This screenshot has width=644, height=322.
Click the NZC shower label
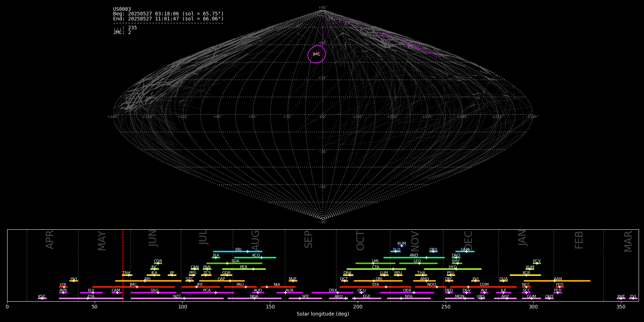coord(177,296)
